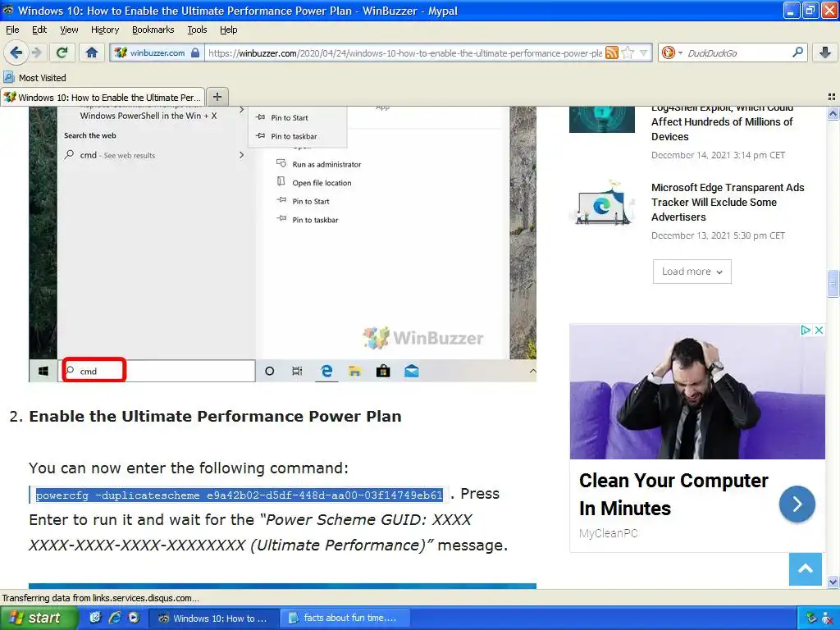The height and width of the screenshot is (630, 840).
Task: Subscribe via the RSS feed icon
Action: [x=611, y=52]
